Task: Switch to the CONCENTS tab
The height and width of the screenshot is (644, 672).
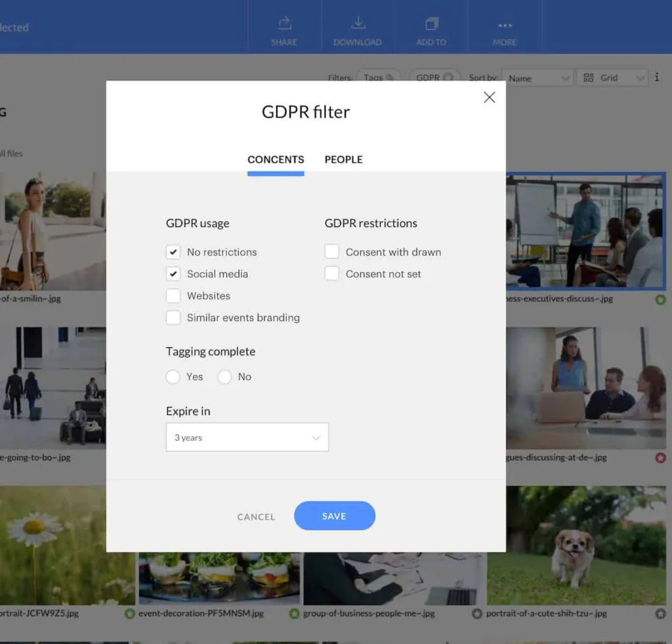Action: [276, 160]
